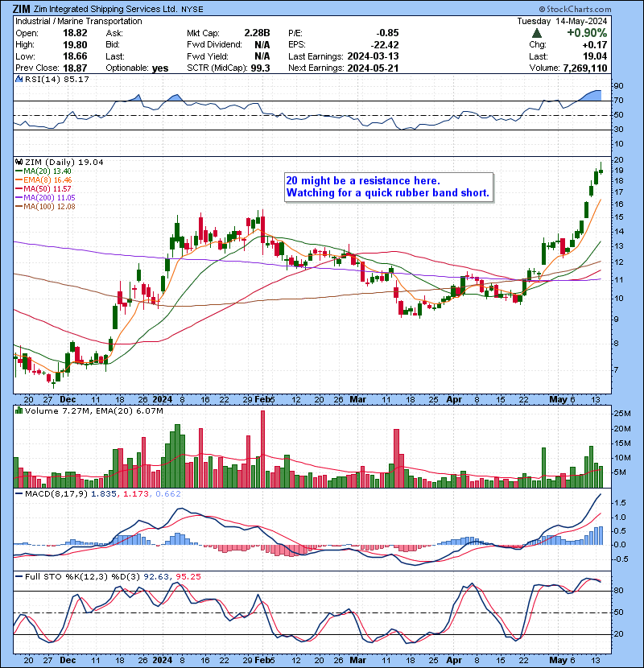Click the StockCharts.com copyright text
This screenshot has height=668, width=644.
(x=576, y=9)
